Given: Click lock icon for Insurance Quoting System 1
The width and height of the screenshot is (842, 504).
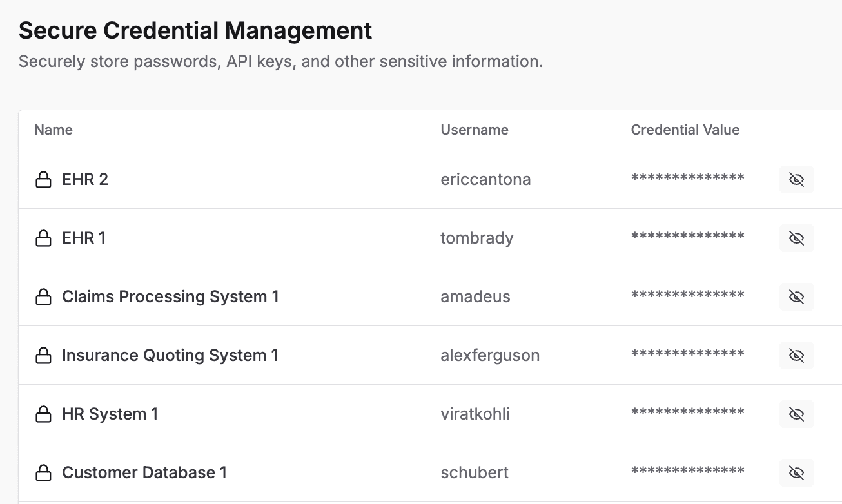Looking at the screenshot, I should coord(43,356).
